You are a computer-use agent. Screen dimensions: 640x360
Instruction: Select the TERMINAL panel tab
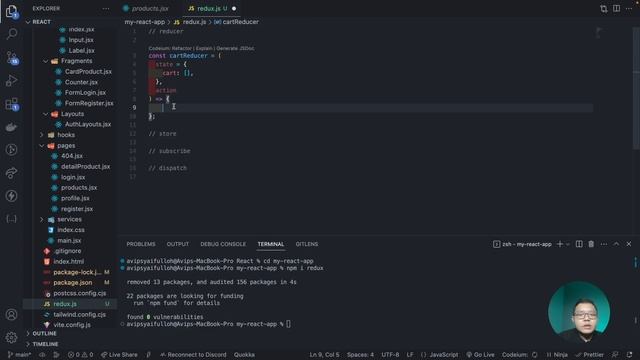pos(271,244)
